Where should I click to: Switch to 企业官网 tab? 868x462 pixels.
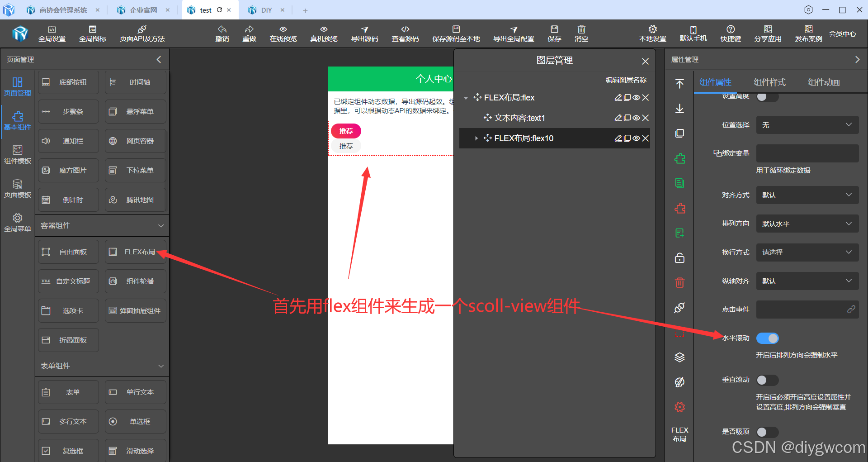tap(143, 10)
